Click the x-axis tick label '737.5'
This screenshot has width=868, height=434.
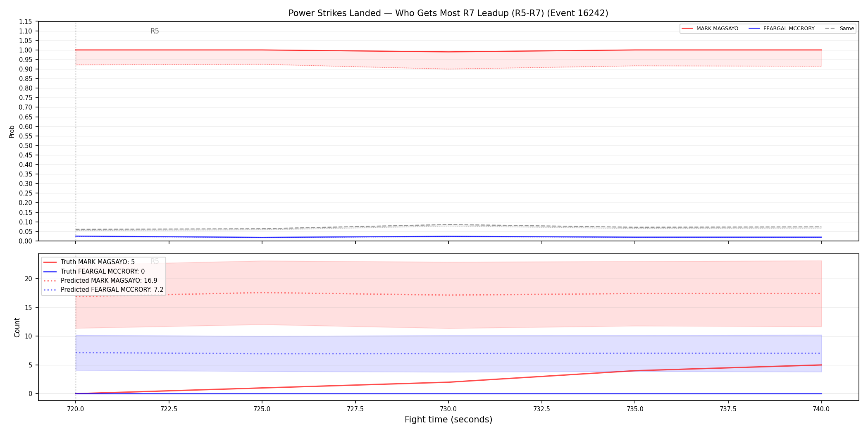click(728, 409)
